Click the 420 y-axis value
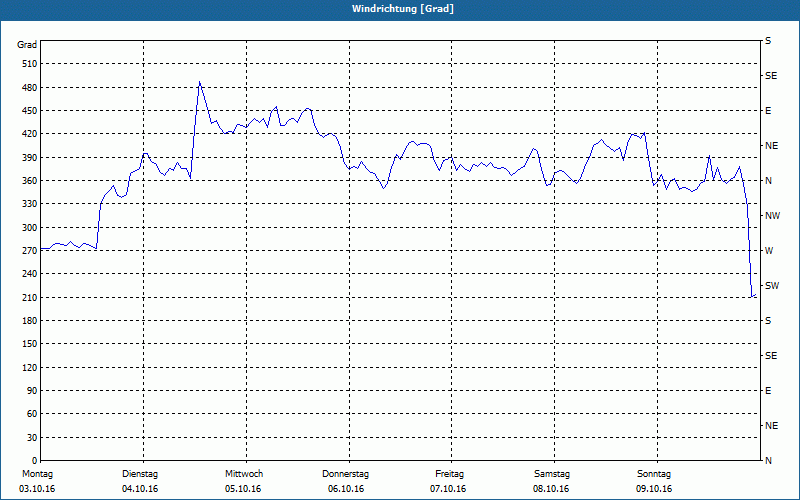Image resolution: width=800 pixels, height=500 pixels. click(x=30, y=134)
